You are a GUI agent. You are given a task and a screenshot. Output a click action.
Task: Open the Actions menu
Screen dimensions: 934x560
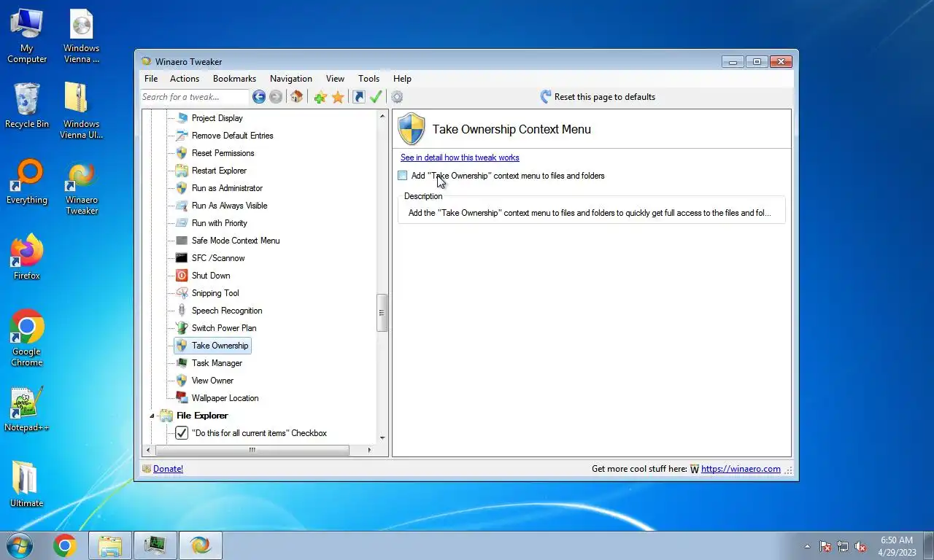[185, 79]
